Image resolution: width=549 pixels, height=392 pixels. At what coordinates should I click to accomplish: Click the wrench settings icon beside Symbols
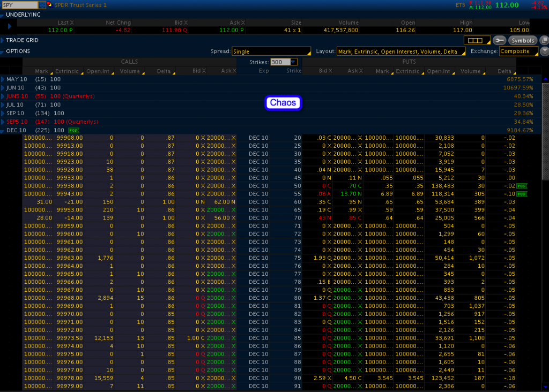tap(499, 41)
